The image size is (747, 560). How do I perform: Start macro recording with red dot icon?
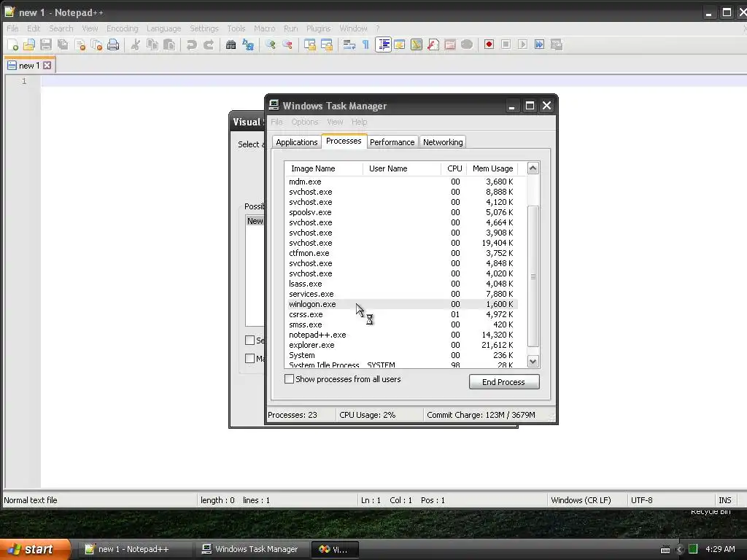coord(489,44)
